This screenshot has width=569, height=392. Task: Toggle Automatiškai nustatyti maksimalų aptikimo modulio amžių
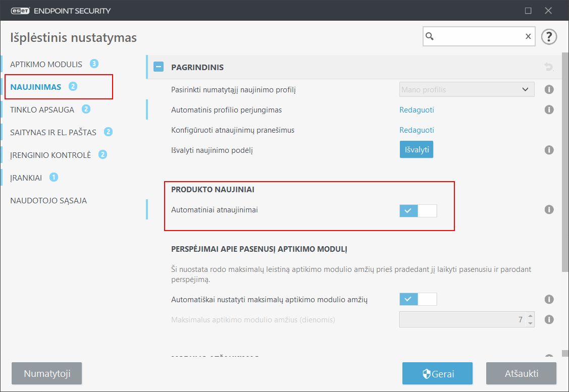[x=418, y=299]
